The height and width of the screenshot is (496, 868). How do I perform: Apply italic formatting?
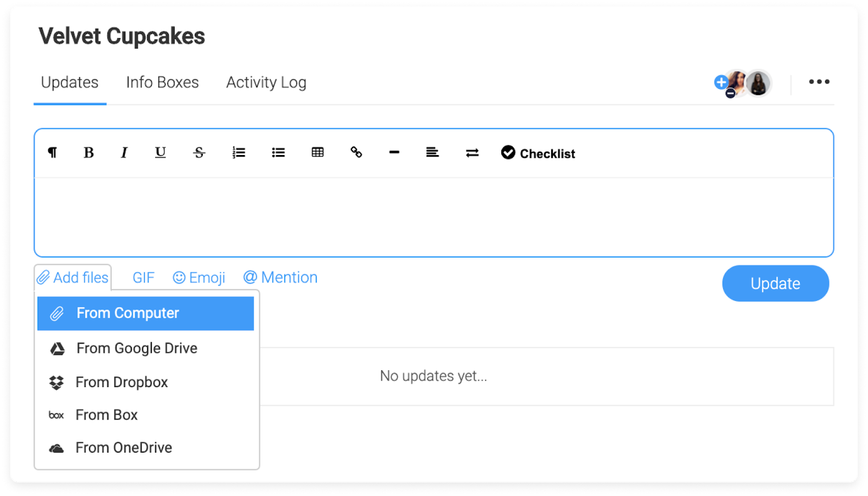coord(124,152)
